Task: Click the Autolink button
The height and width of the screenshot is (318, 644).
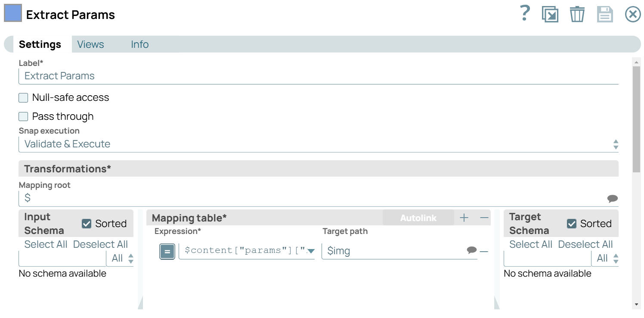Action: click(x=418, y=218)
